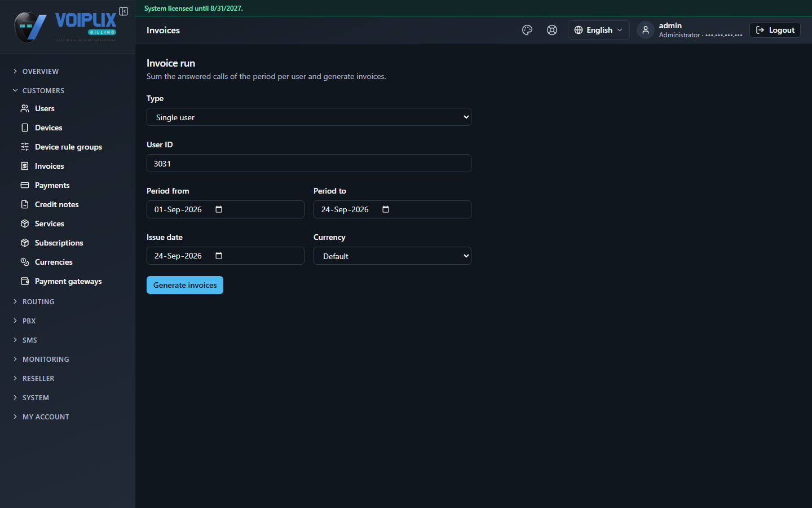Go to the Users menu label

point(45,108)
